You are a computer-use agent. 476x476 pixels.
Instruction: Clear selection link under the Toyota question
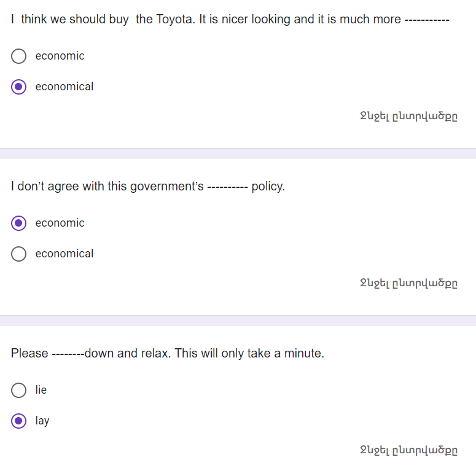point(408,116)
